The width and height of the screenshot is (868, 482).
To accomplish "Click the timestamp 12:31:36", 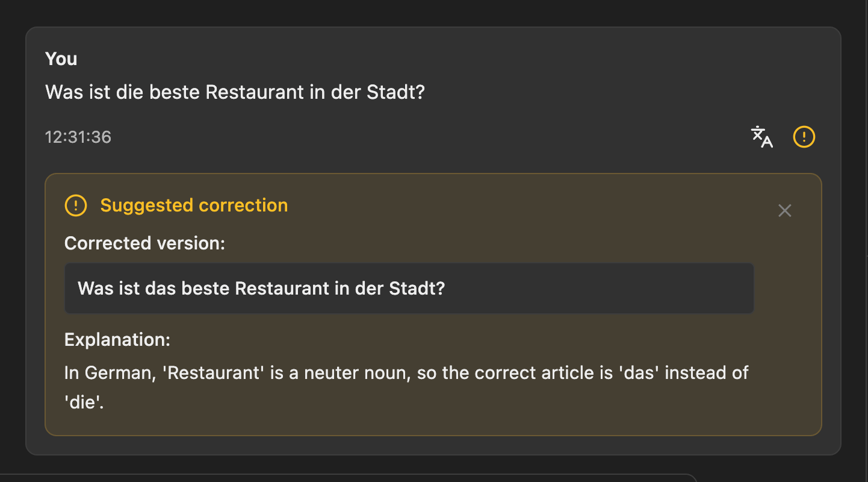I will pyautogui.click(x=78, y=137).
